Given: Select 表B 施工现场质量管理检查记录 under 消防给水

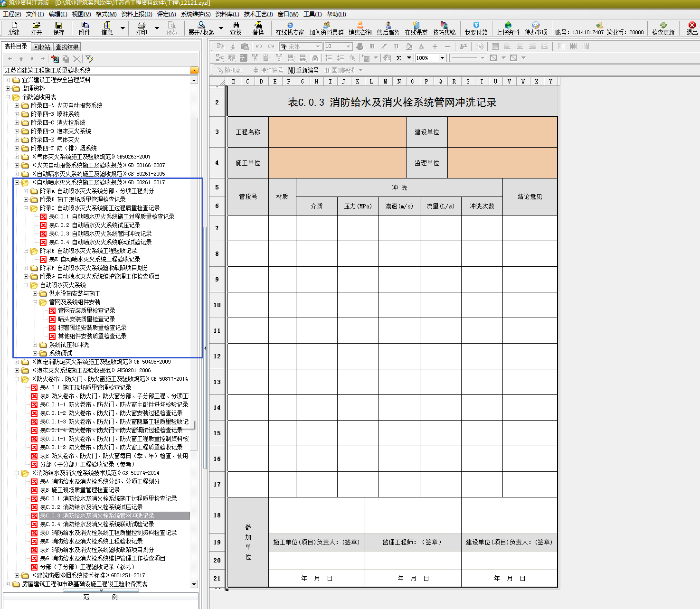Looking at the screenshot, I should [80, 490].
